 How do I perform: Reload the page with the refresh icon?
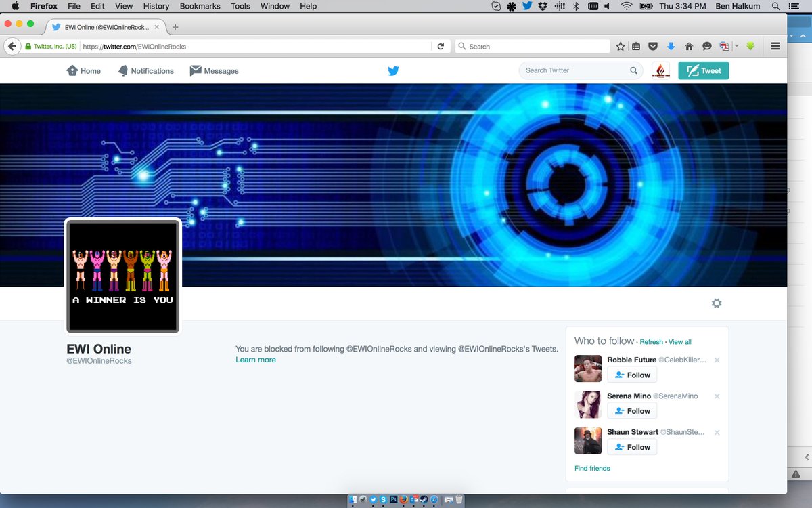pyautogui.click(x=441, y=47)
